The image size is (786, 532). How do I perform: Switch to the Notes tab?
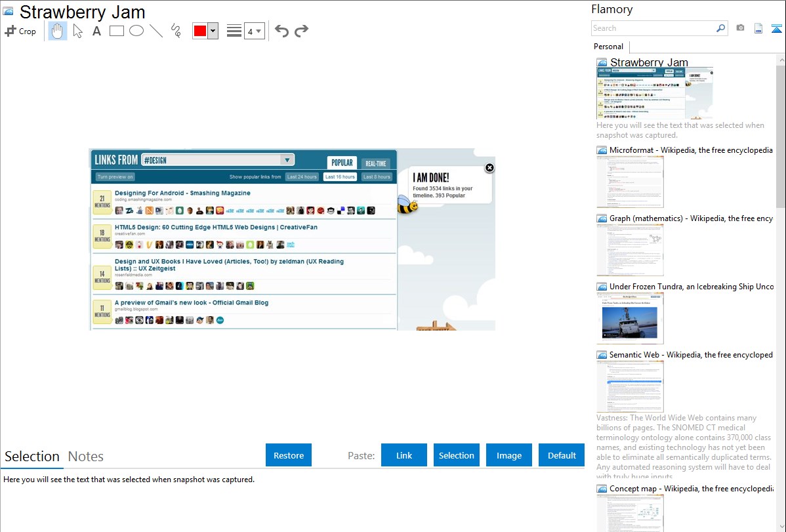click(x=86, y=457)
